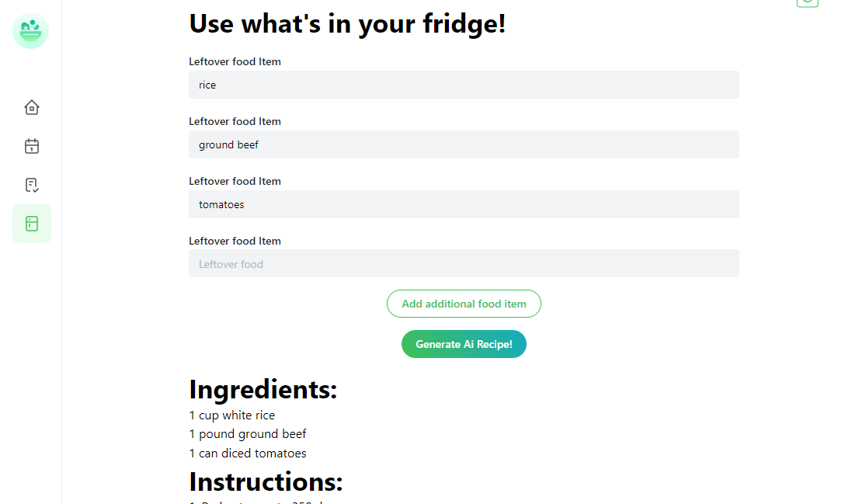Click the empty "Leftover food" placeholder field
The width and height of the screenshot is (866, 504).
[464, 264]
